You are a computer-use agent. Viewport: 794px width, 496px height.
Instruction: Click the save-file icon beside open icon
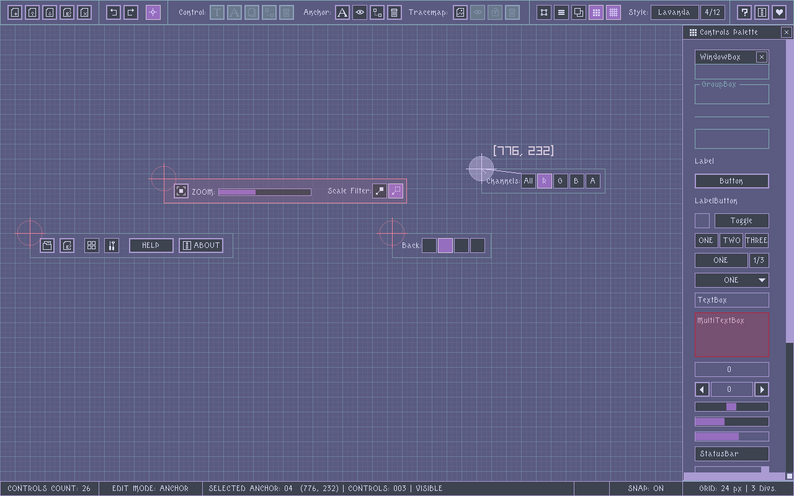click(x=67, y=245)
